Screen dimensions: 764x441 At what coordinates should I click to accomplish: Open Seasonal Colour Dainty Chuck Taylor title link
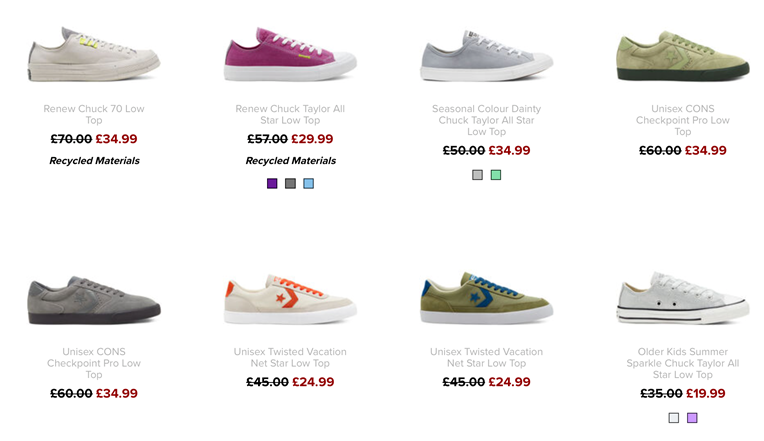tap(486, 120)
